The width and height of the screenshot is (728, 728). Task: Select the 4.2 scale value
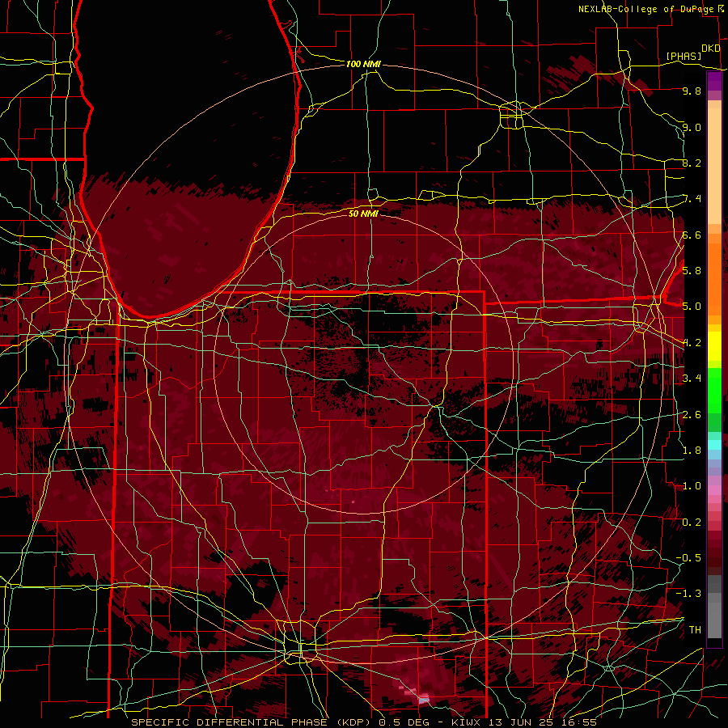pyautogui.click(x=692, y=342)
